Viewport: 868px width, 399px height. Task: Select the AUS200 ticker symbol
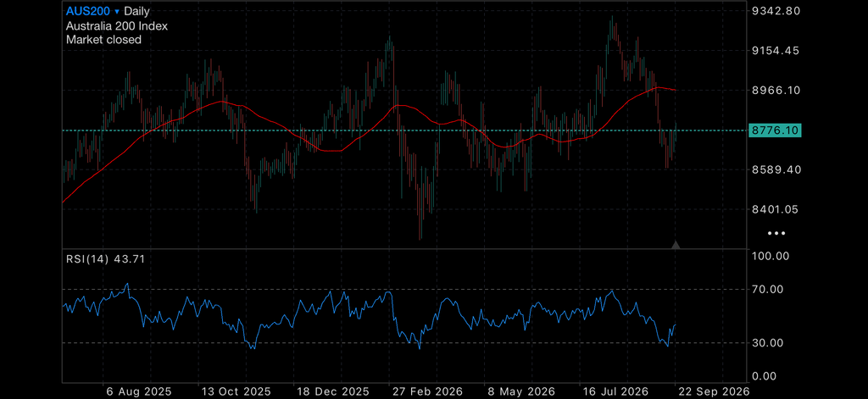pos(88,10)
